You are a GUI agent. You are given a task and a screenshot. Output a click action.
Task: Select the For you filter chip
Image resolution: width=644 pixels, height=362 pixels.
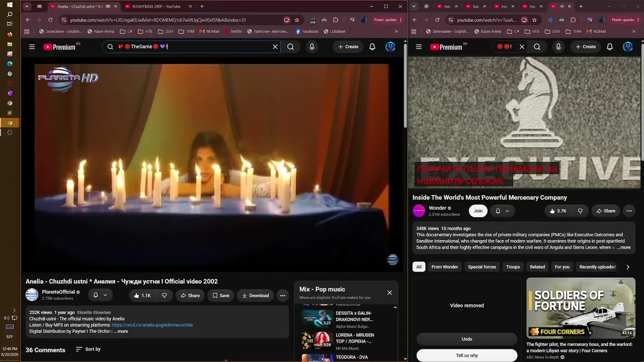[x=562, y=267]
